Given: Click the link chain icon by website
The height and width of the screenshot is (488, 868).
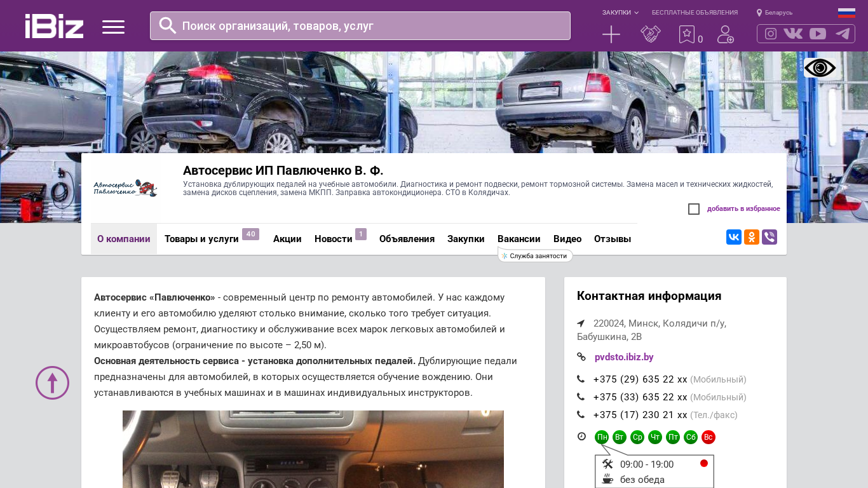Looking at the screenshot, I should point(581,357).
